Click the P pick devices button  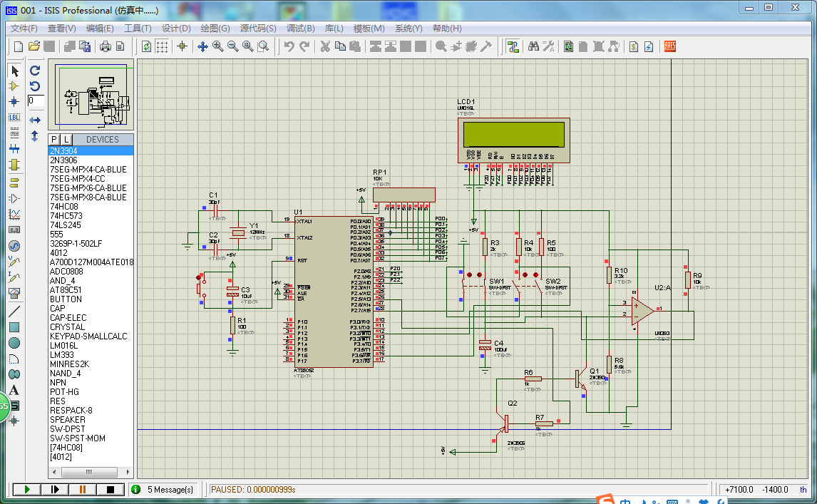[x=54, y=139]
